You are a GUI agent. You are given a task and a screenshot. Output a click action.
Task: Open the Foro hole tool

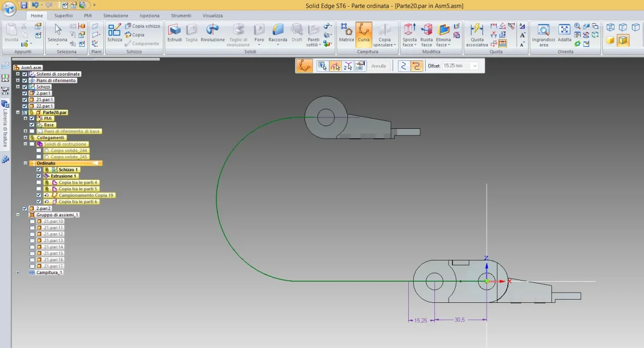point(259,34)
